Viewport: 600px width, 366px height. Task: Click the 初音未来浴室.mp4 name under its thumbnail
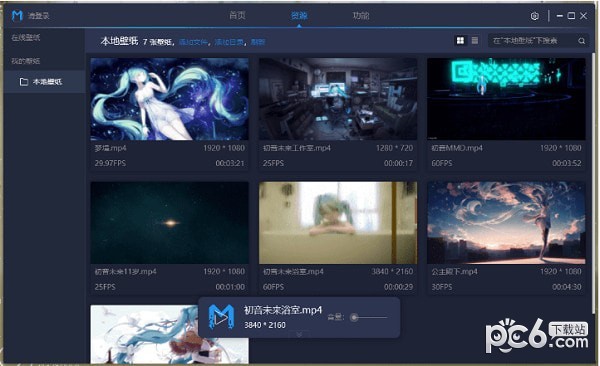(x=293, y=272)
